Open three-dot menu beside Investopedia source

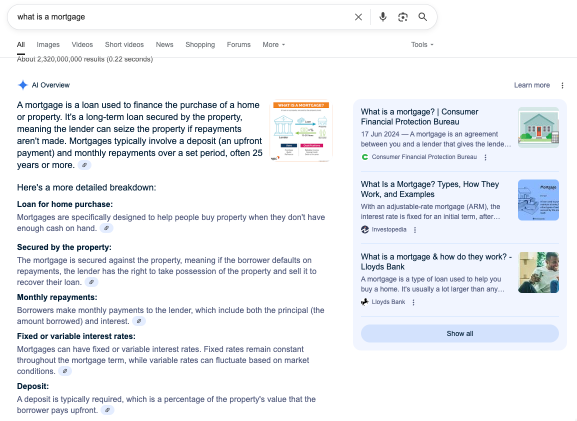(415, 230)
